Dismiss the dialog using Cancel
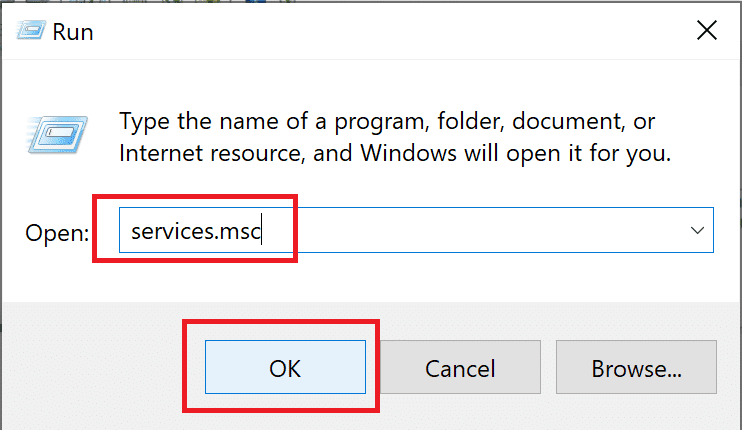Screen dimensions: 743x430 pos(461,368)
